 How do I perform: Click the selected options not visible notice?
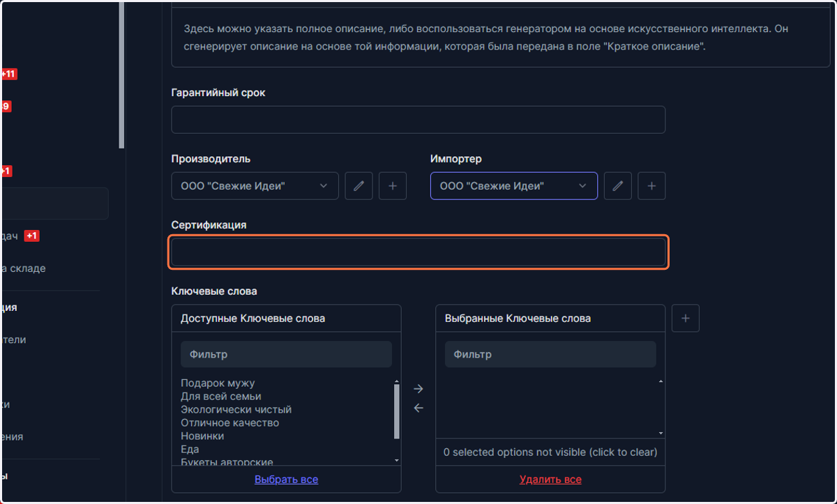click(x=550, y=452)
